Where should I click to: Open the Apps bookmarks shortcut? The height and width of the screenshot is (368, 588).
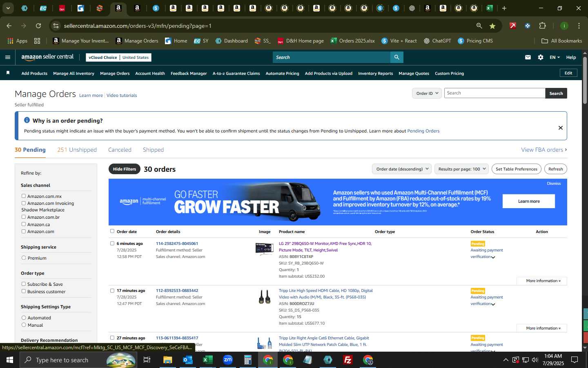click(x=17, y=41)
